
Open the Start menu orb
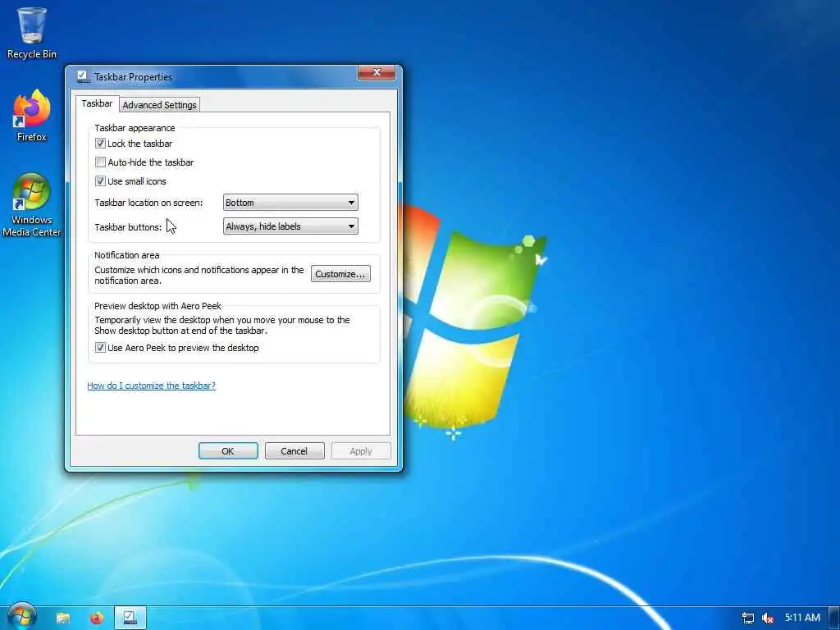click(22, 617)
